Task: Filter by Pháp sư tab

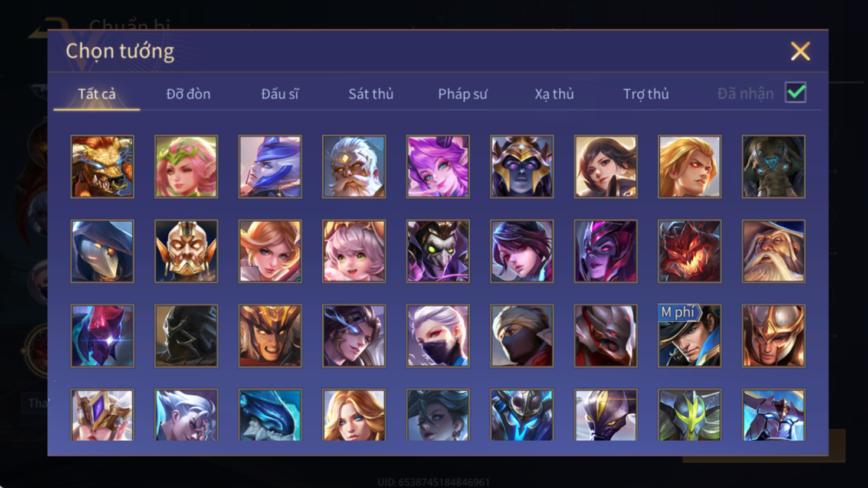Action: 462,94
